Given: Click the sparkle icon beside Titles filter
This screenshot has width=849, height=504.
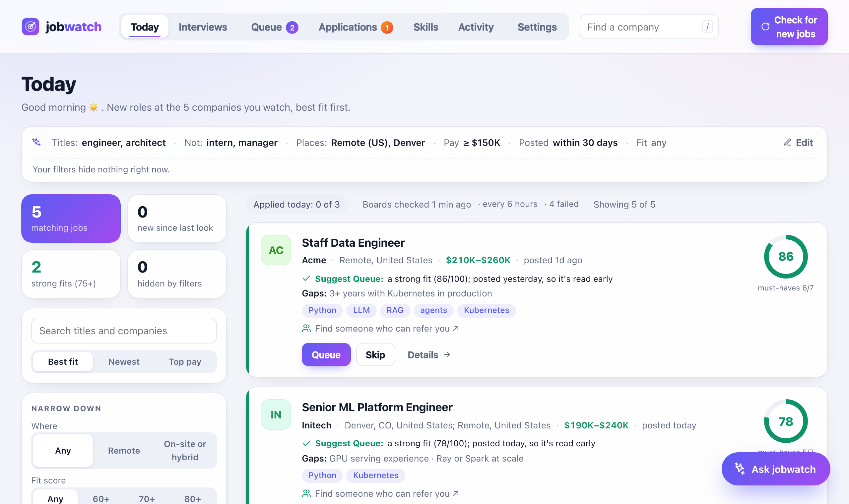Looking at the screenshot, I should [x=36, y=142].
